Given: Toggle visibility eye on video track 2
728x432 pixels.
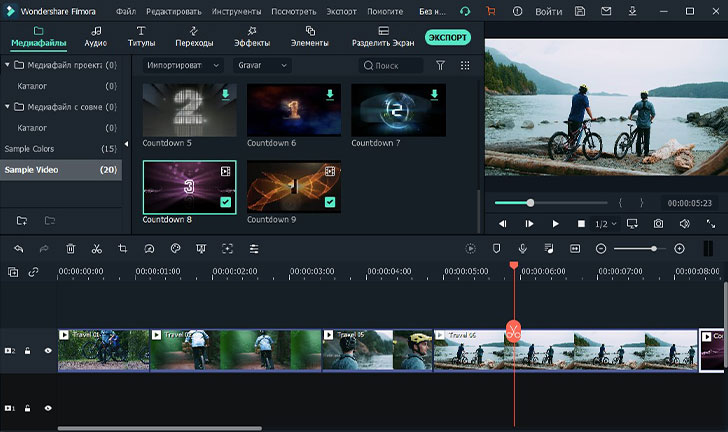Looking at the screenshot, I should coord(48,351).
